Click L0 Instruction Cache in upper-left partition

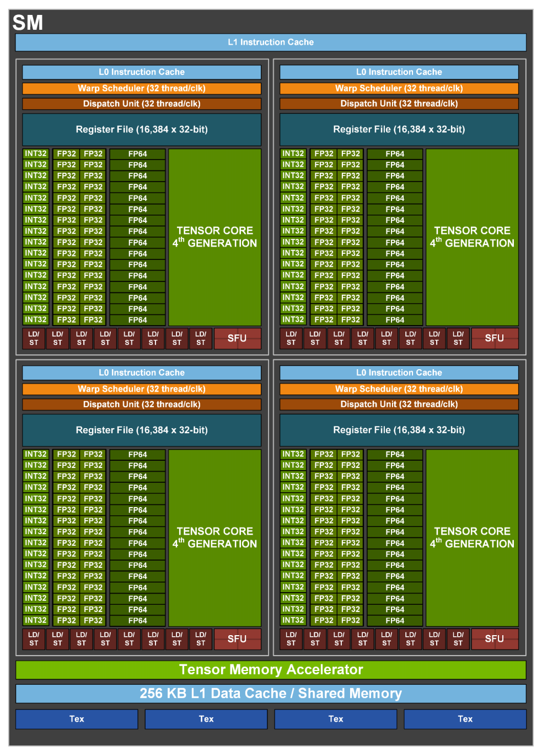pyautogui.click(x=142, y=72)
